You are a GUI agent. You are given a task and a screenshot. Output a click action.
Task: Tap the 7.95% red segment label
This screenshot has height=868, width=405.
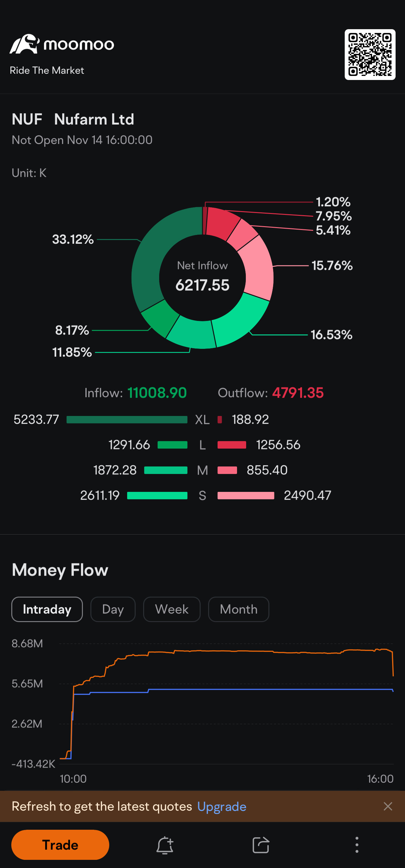[x=333, y=216]
